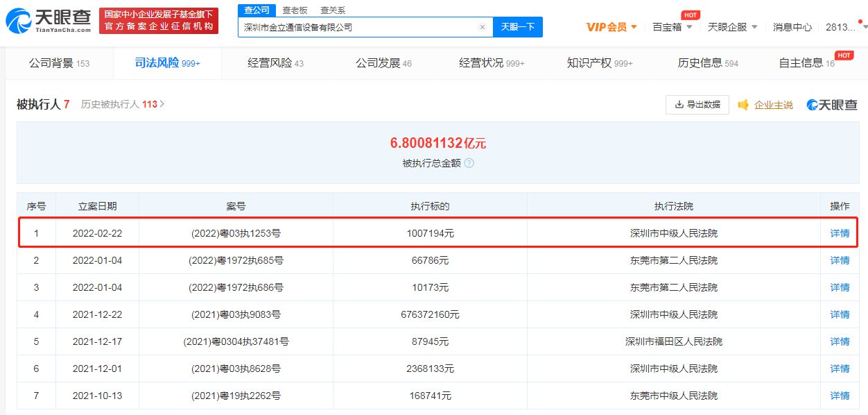The height and width of the screenshot is (415, 868).
Task: Click the 天眼一下 search button
Action: click(x=518, y=27)
